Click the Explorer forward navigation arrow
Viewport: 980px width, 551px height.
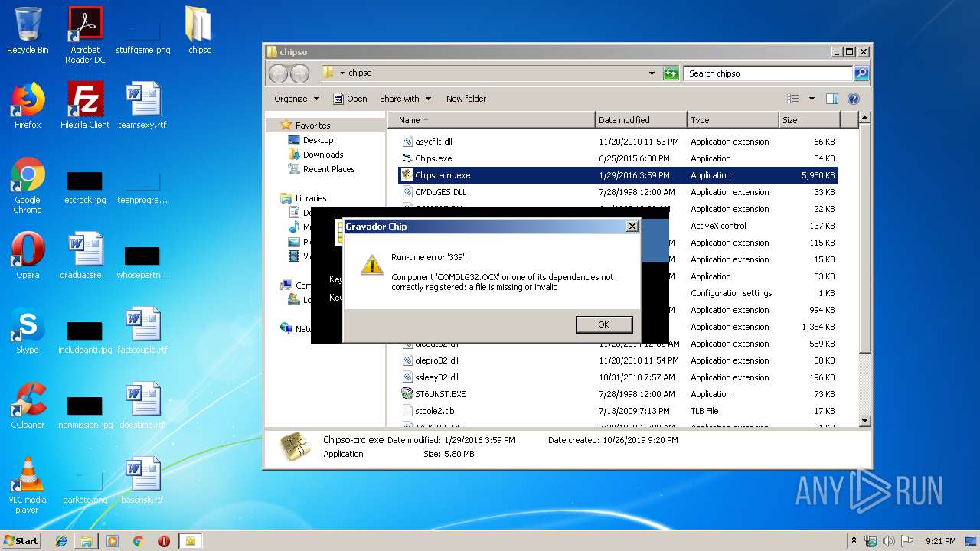point(299,73)
